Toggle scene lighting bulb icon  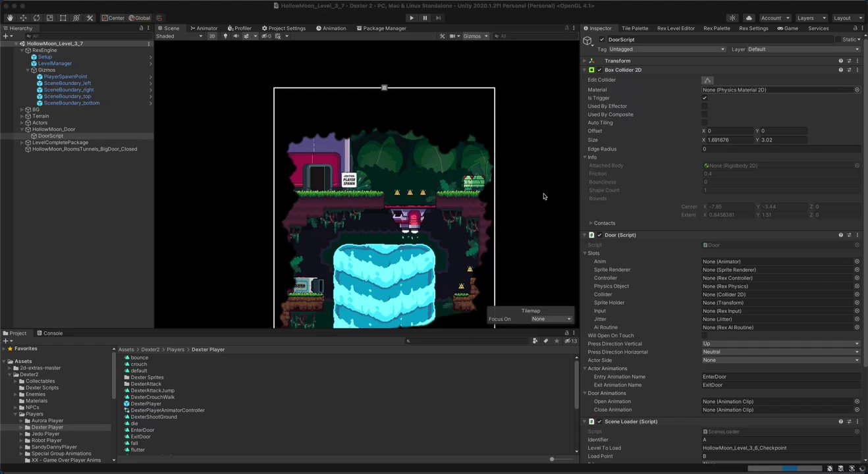point(225,36)
